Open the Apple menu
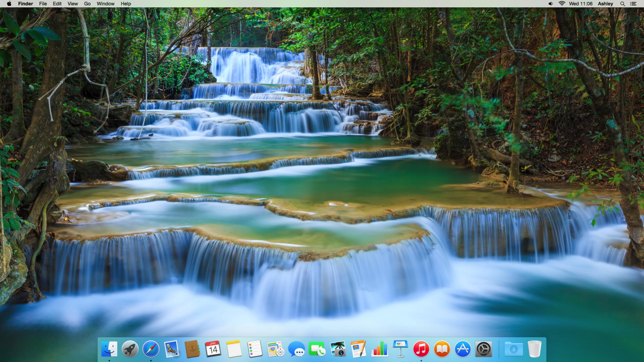The width and height of the screenshot is (644, 362). coord(9,4)
